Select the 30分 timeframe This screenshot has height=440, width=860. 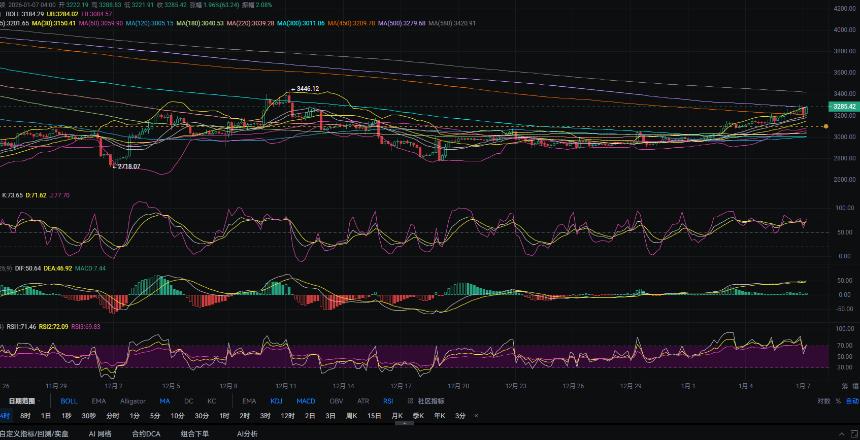coord(202,416)
